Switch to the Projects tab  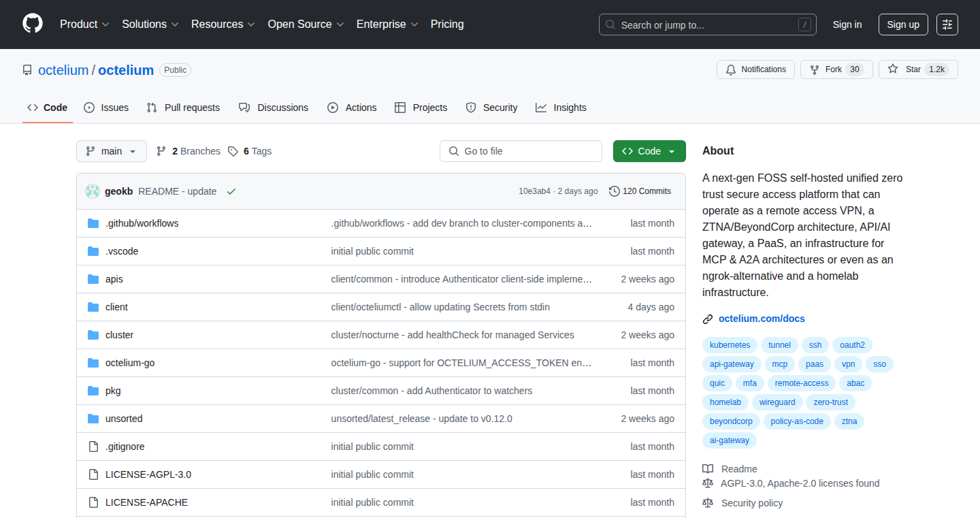[421, 108]
